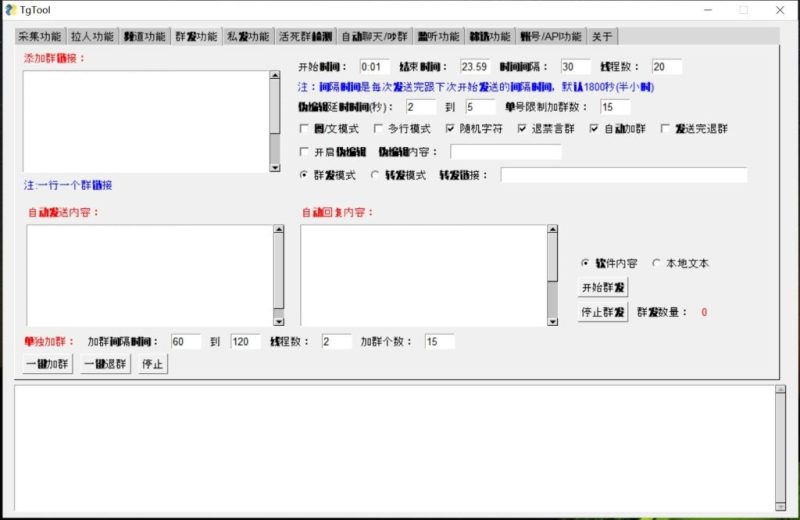800x520 pixels.
Task: Click the delay upper-bound field showing 5
Action: (x=481, y=107)
